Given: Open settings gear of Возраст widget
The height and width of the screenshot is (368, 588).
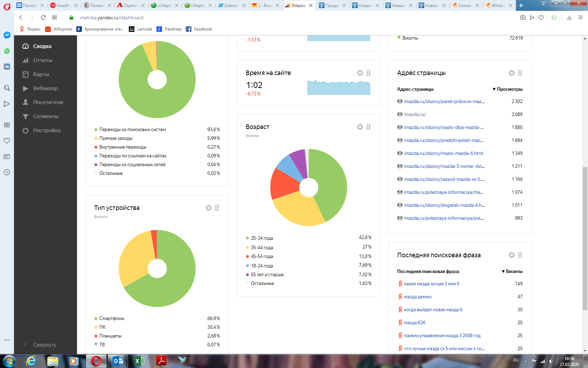Looking at the screenshot, I should click(x=360, y=127).
